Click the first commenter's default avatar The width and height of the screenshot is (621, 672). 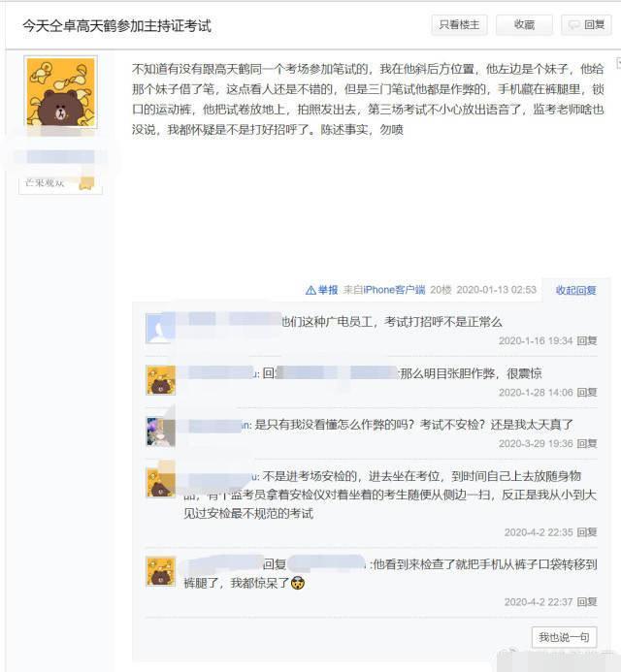(x=160, y=328)
